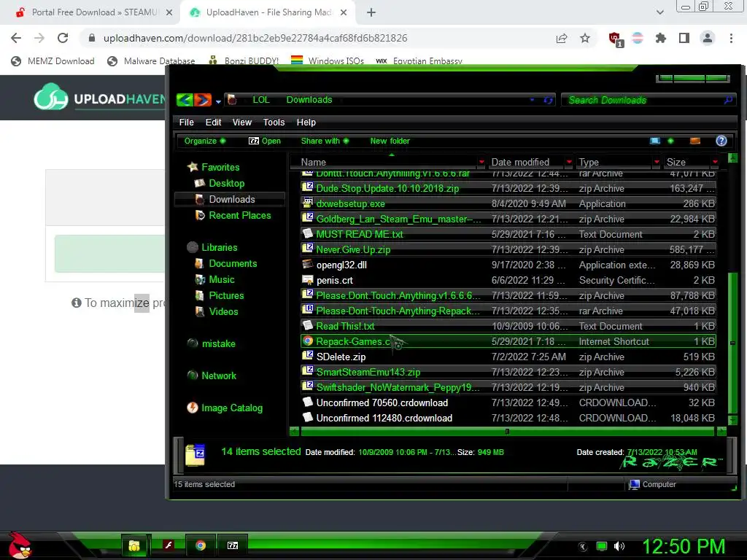747x560 pixels.
Task: Select SmartSteamEmu143.zip file
Action: point(368,372)
